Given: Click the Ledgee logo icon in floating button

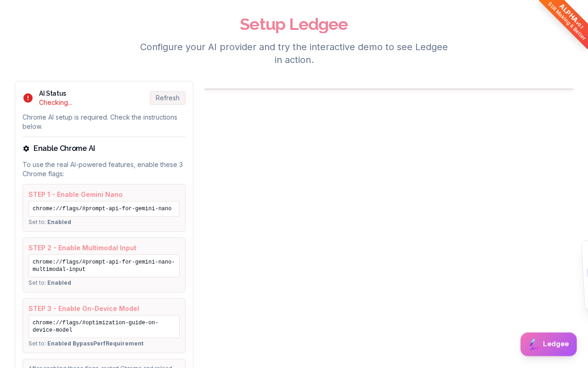Looking at the screenshot, I should pyautogui.click(x=533, y=344).
